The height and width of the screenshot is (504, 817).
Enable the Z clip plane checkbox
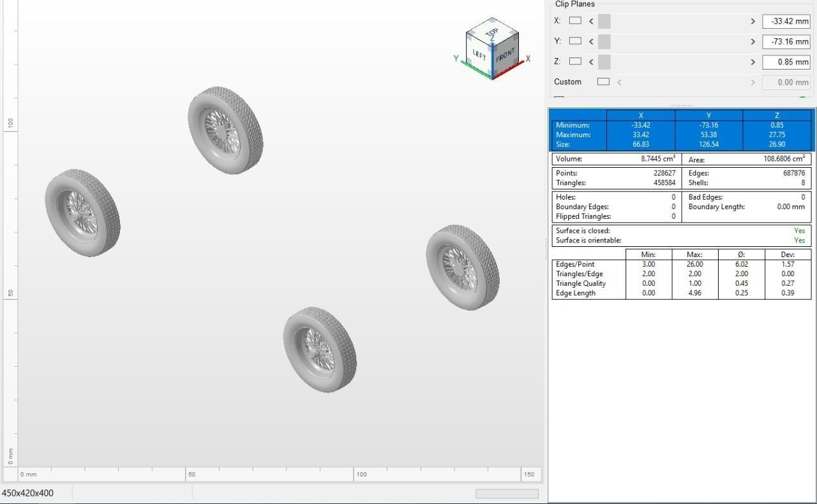(x=575, y=62)
